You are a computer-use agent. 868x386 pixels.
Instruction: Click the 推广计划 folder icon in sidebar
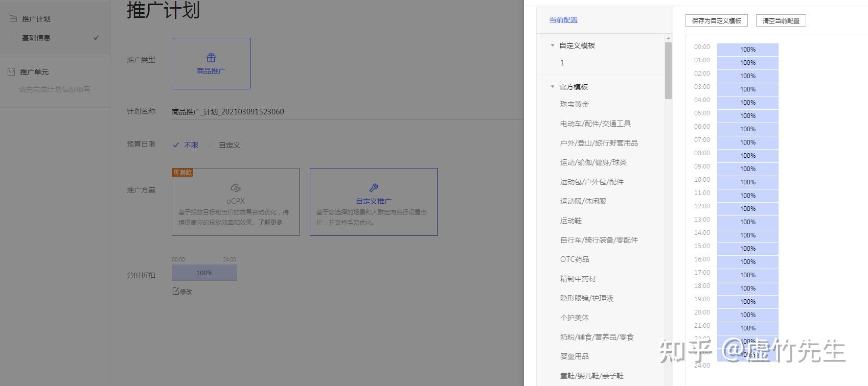click(13, 18)
